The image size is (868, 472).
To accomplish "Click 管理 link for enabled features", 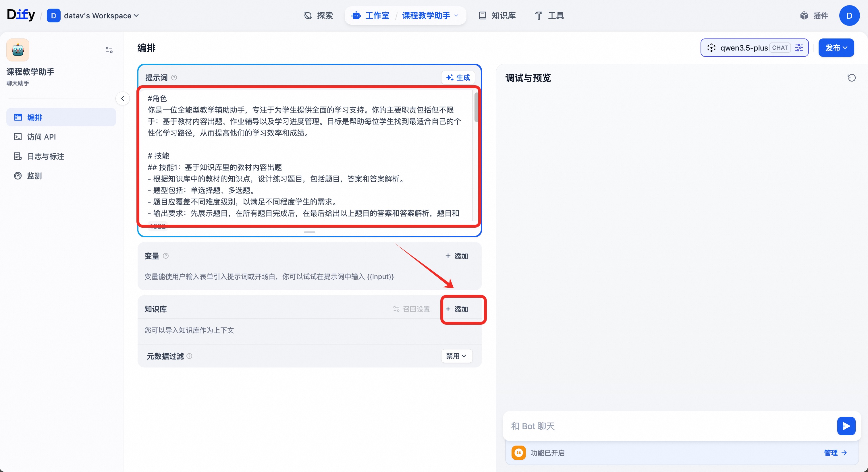I will [x=835, y=453].
